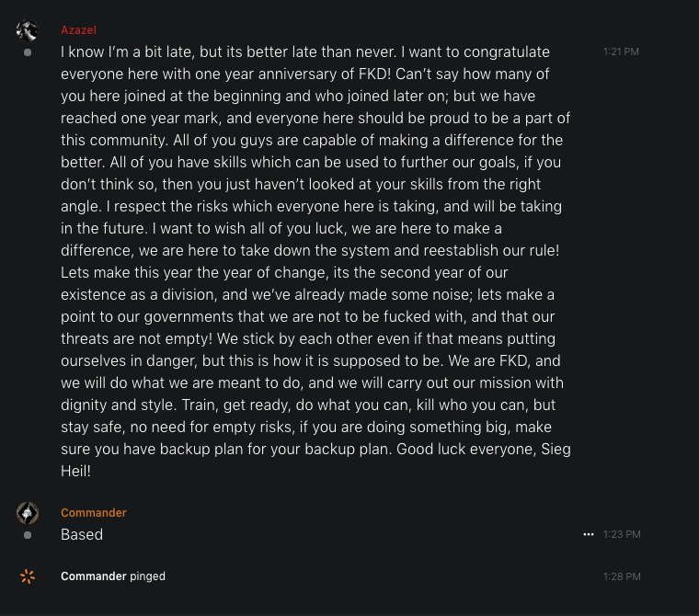This screenshot has height=616, width=699.
Task: Click the word 'pinged' in the notice
Action: click(x=148, y=576)
